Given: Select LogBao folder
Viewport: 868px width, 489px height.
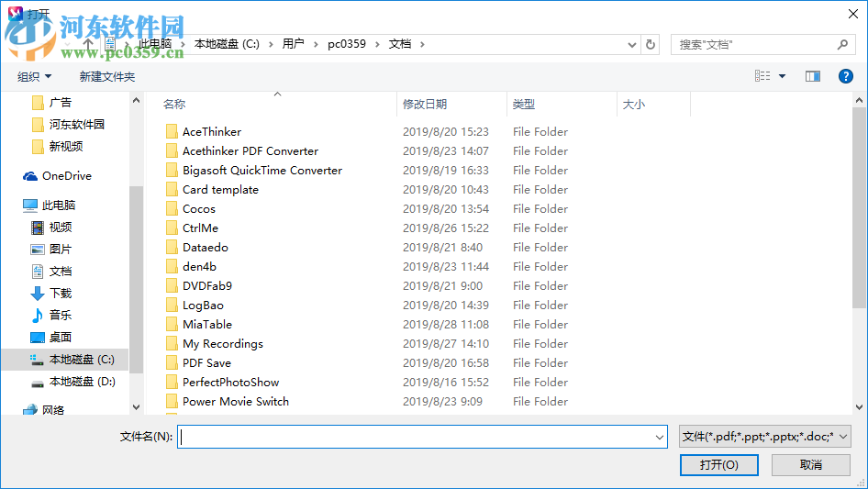Looking at the screenshot, I should (x=203, y=306).
